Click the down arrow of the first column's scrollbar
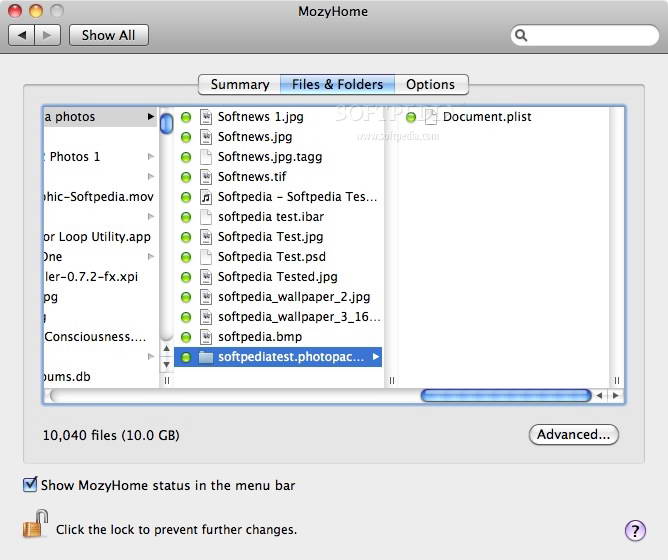This screenshot has height=560, width=668. (x=167, y=365)
